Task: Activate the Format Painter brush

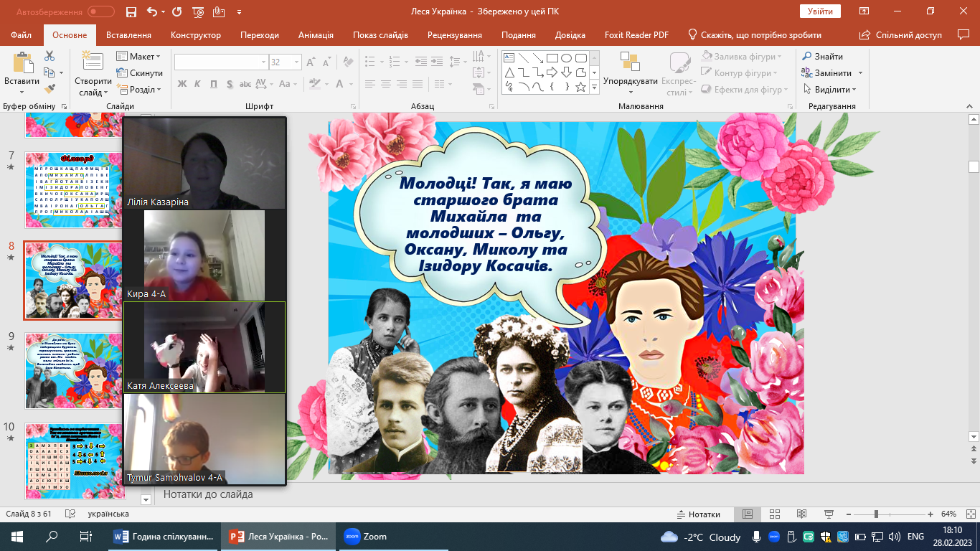Action: [50, 89]
